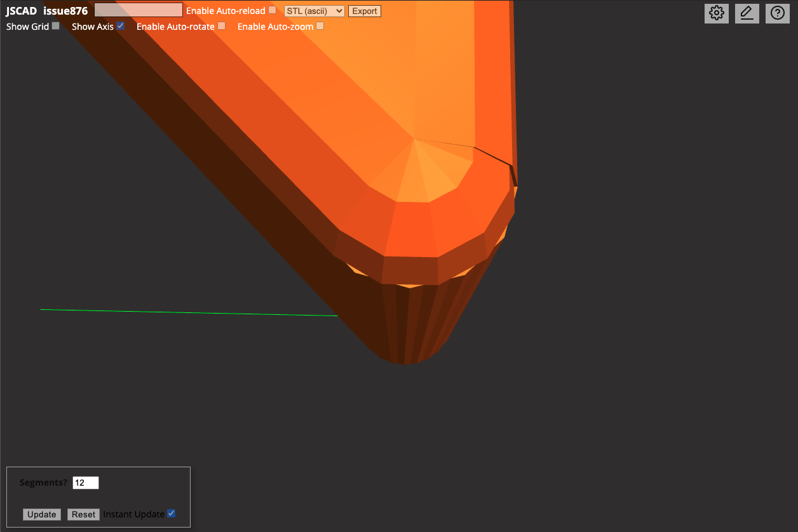
Task: Enable Auto-reload
Action: tap(272, 10)
